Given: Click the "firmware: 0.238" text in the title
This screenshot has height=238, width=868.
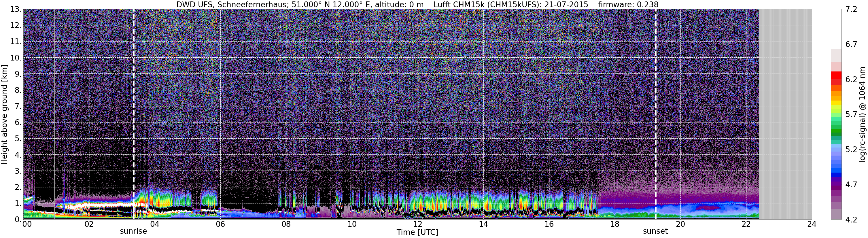Looking at the screenshot, I should [x=628, y=4].
